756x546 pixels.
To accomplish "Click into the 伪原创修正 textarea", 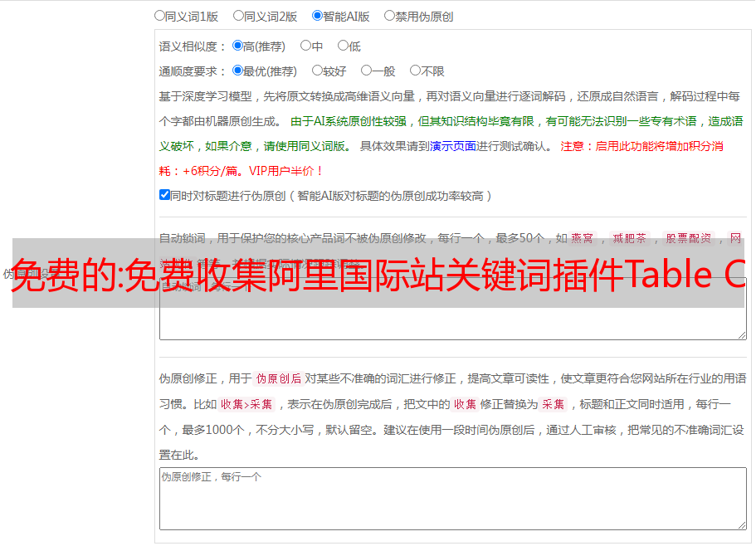I will tap(453, 499).
